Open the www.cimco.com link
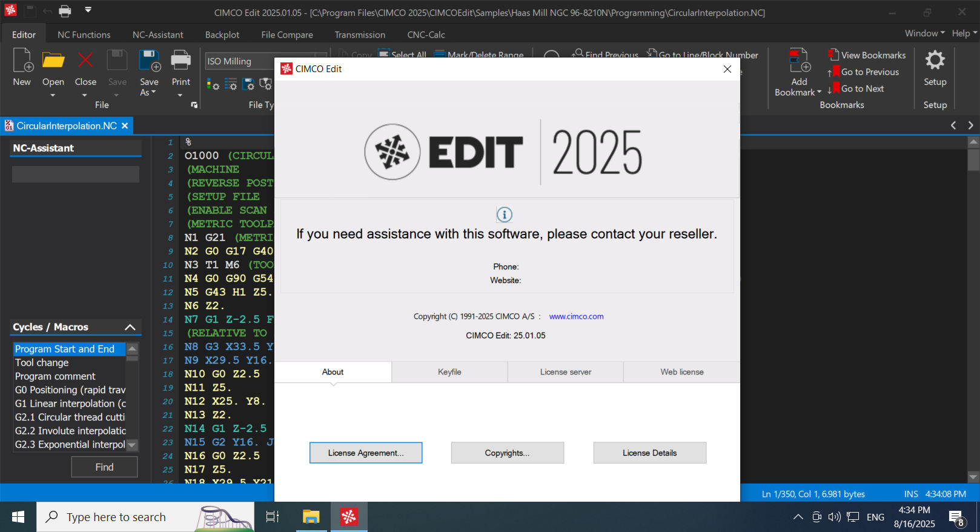Screen dimensions: 980x532 pos(576,316)
